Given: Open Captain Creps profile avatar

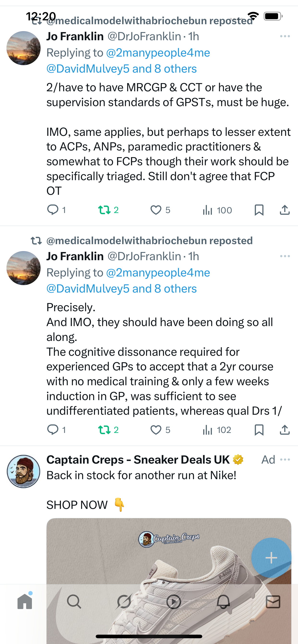Looking at the screenshot, I should [x=24, y=471].
